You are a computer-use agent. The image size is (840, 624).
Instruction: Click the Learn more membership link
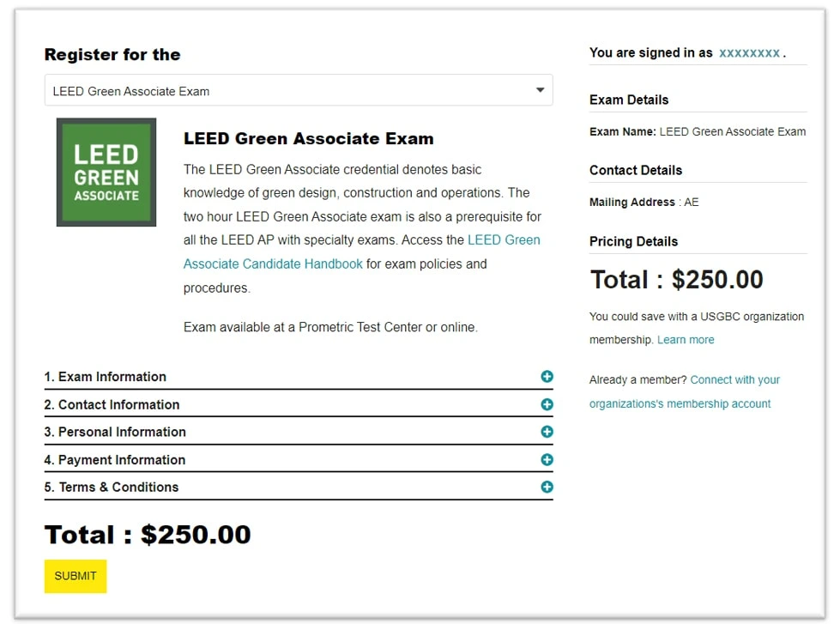pyautogui.click(x=686, y=340)
